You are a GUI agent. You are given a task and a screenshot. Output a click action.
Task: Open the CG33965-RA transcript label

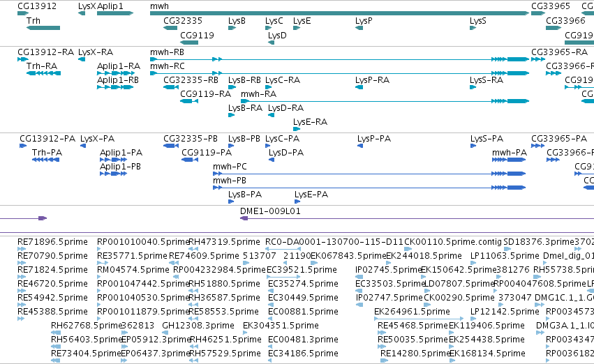tap(559, 52)
